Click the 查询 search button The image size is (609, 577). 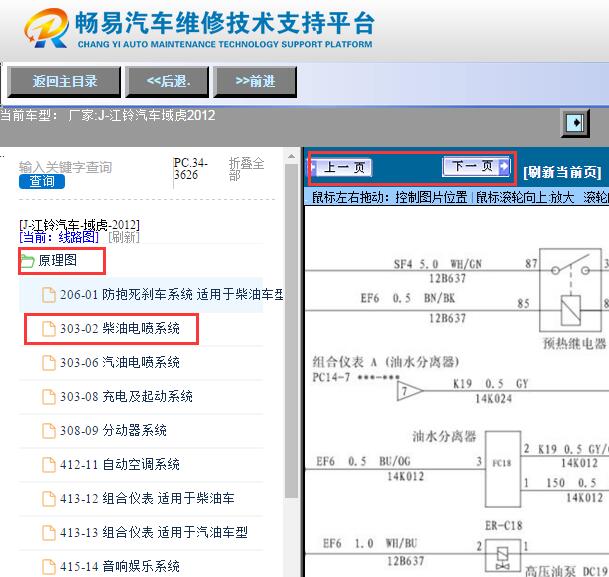tap(42, 181)
